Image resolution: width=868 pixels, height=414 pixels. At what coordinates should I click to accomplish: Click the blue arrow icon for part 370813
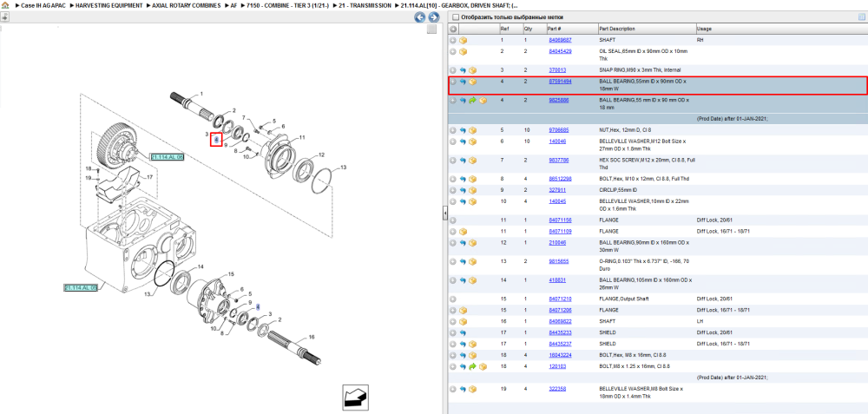pyautogui.click(x=463, y=70)
